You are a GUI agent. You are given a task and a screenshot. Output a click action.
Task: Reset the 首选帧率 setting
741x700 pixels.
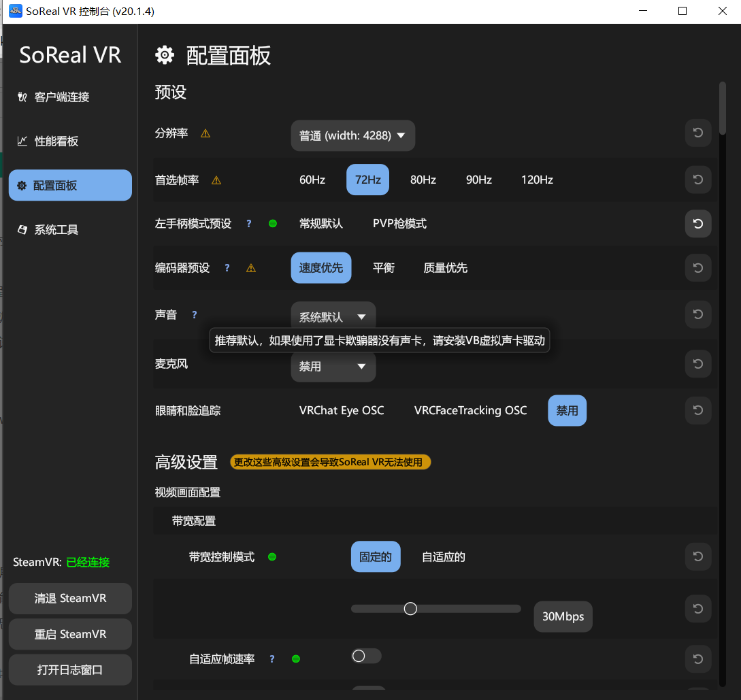click(698, 180)
